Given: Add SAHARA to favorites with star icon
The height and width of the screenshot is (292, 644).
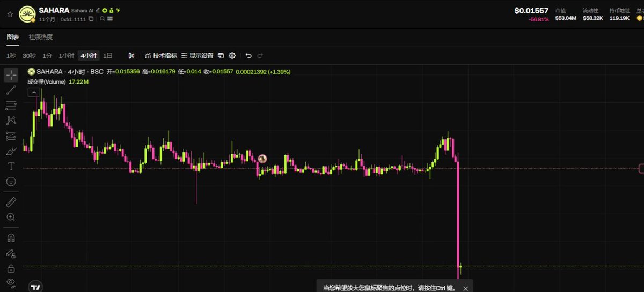Looking at the screenshot, I should pos(10,14).
